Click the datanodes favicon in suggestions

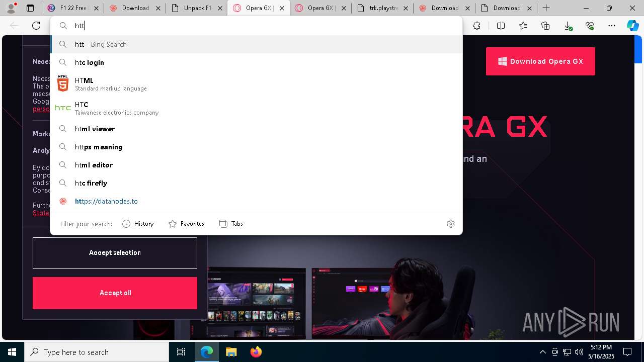[x=63, y=201]
